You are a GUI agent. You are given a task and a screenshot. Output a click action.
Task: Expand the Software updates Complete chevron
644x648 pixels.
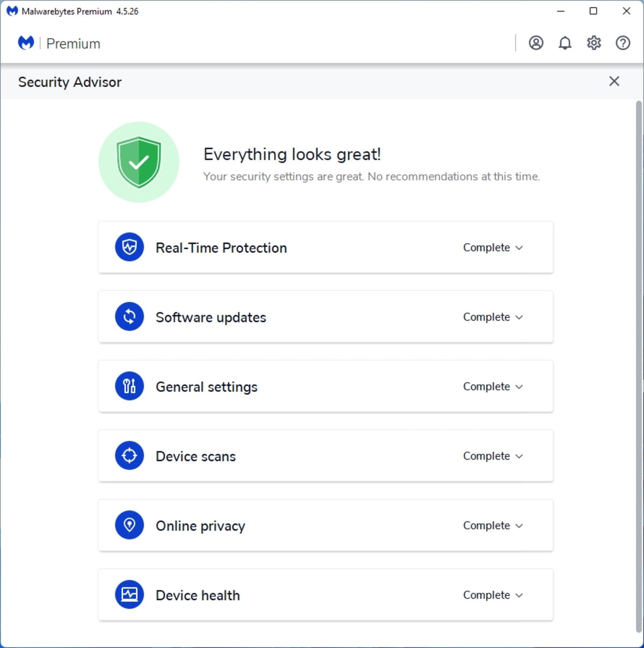coord(519,317)
